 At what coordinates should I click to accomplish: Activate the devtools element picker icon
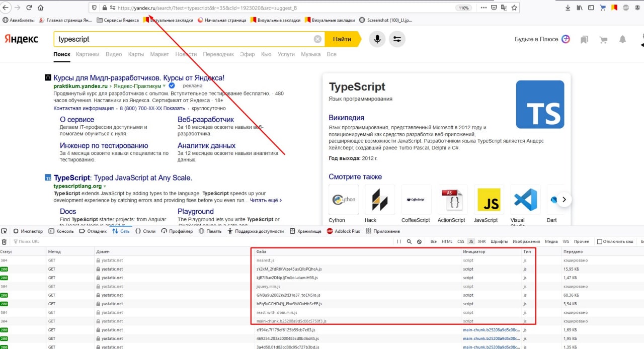[x=4, y=231]
